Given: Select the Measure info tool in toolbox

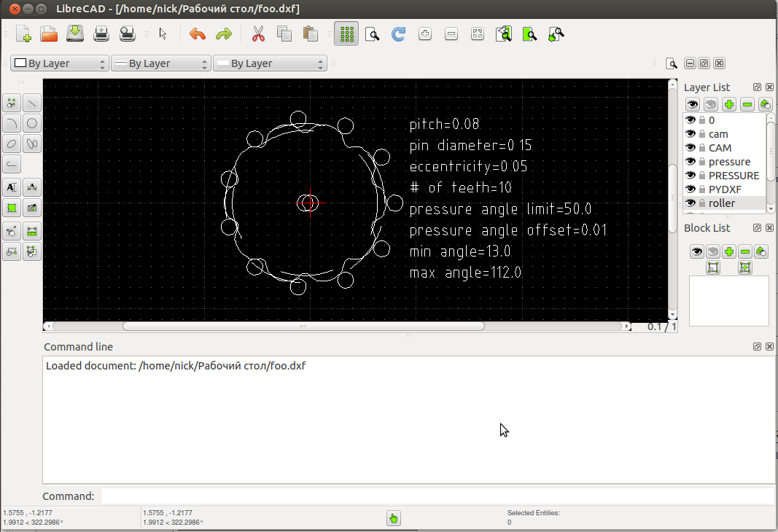Looking at the screenshot, I should [x=32, y=231].
